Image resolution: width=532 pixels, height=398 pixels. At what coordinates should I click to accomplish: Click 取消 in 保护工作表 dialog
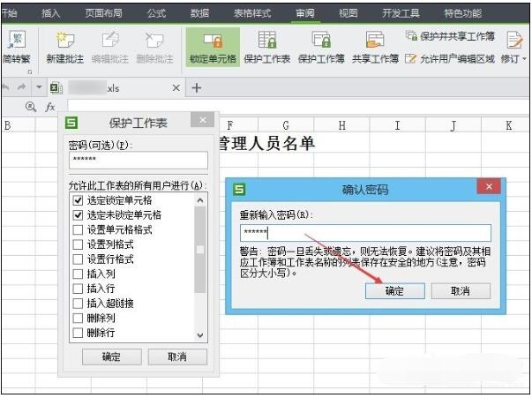[177, 357]
